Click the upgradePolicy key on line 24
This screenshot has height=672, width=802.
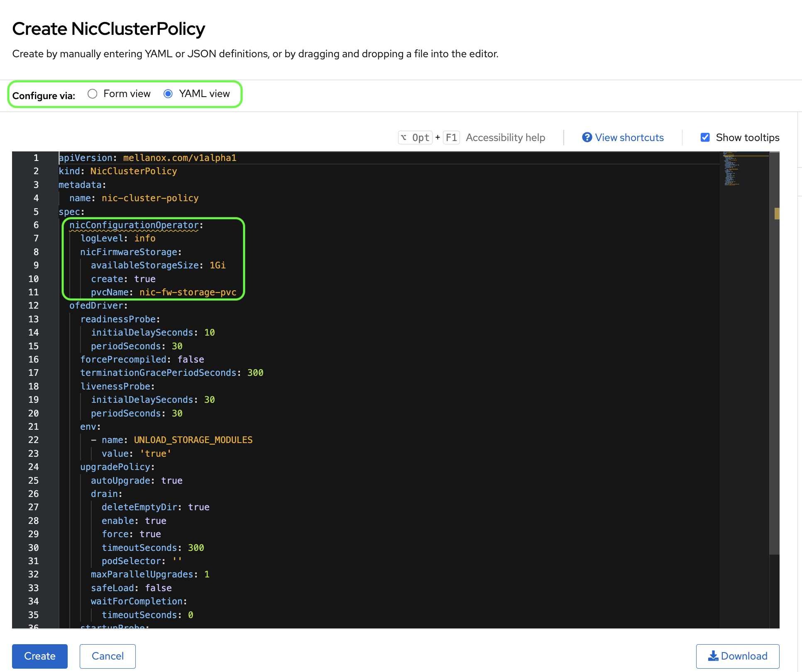(x=115, y=467)
